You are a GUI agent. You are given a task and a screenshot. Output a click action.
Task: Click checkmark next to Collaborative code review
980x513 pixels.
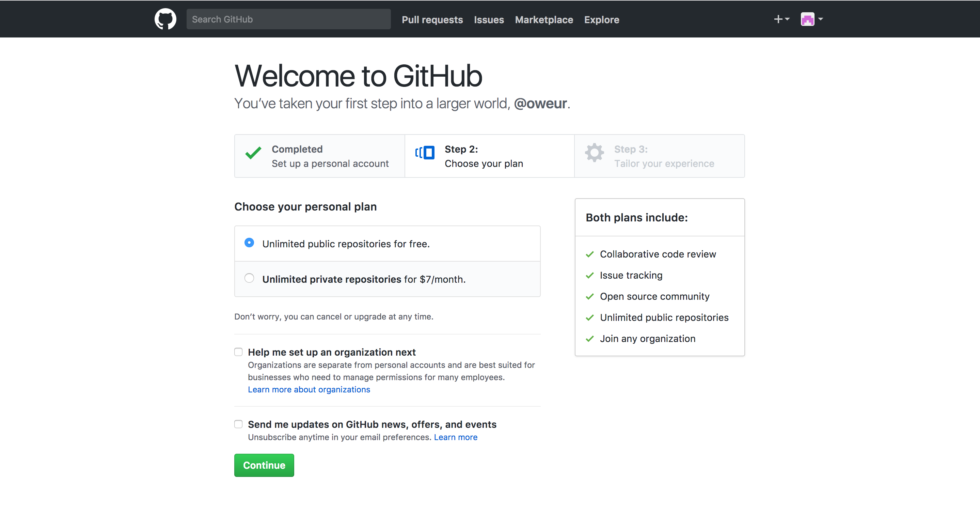click(x=590, y=254)
